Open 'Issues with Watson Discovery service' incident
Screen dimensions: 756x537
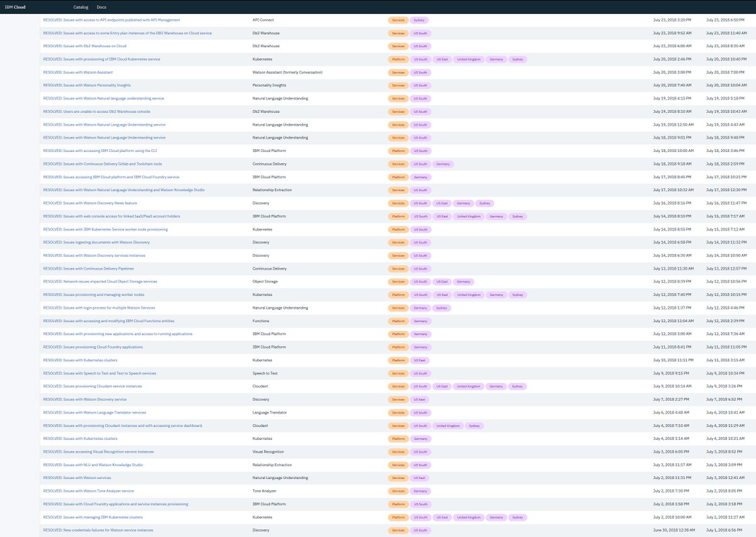pyautogui.click(x=84, y=399)
